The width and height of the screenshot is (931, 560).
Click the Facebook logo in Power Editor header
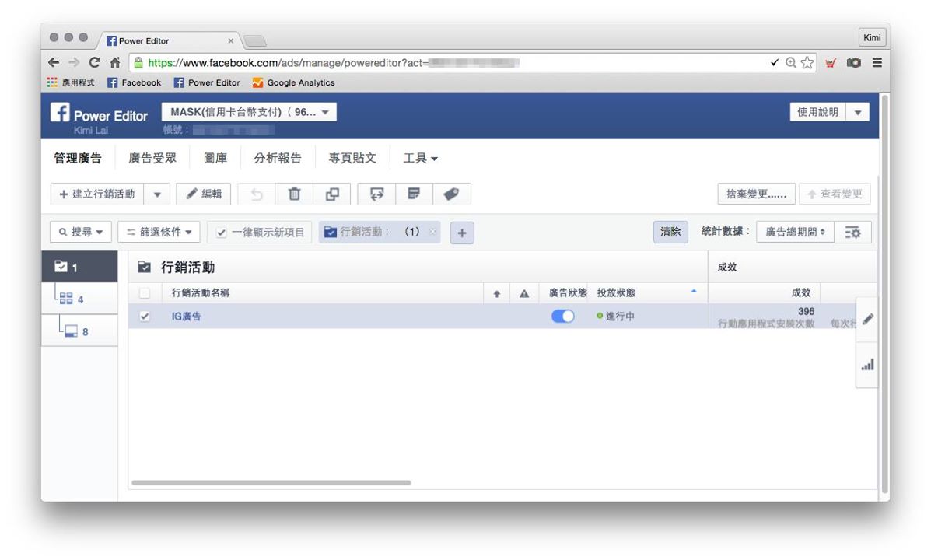point(59,112)
